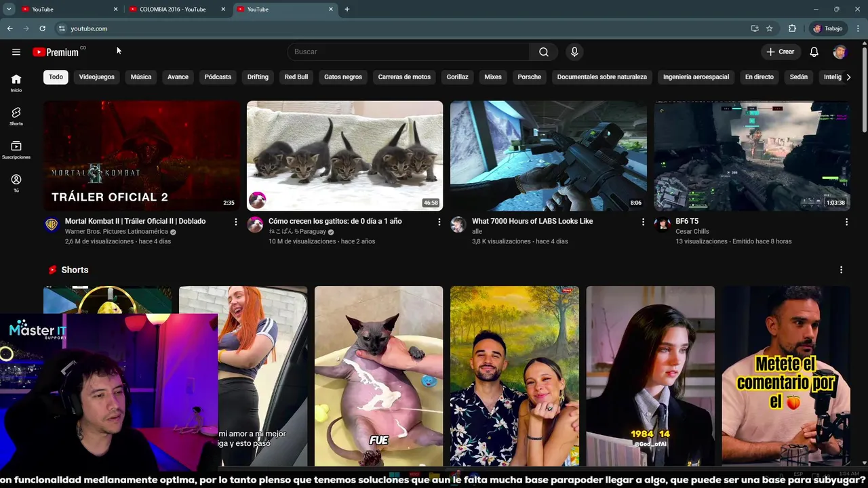Open the sphynx cat bath Short
The image size is (868, 488).
coord(378,376)
